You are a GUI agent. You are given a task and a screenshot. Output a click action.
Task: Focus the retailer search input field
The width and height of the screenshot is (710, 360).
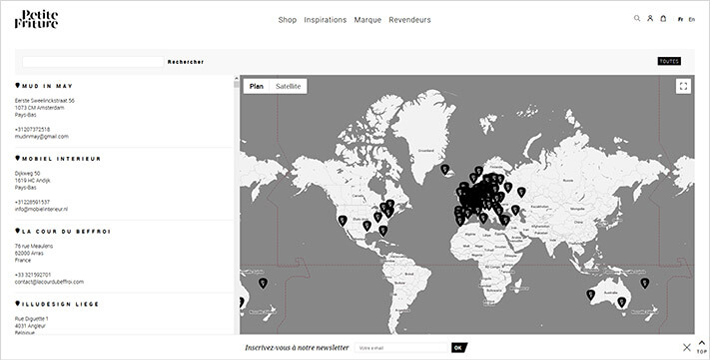click(93, 62)
